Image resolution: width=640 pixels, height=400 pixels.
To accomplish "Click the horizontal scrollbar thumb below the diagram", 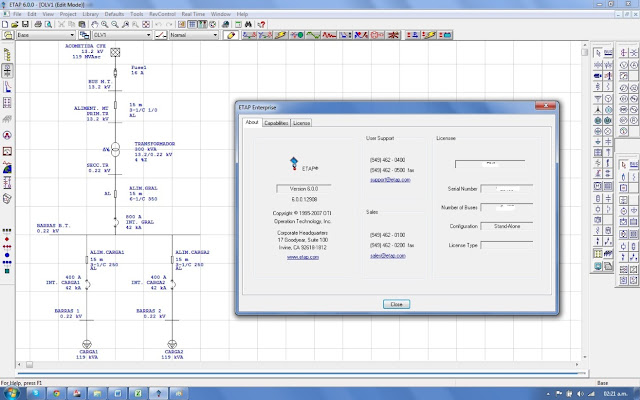I will coord(29,364).
